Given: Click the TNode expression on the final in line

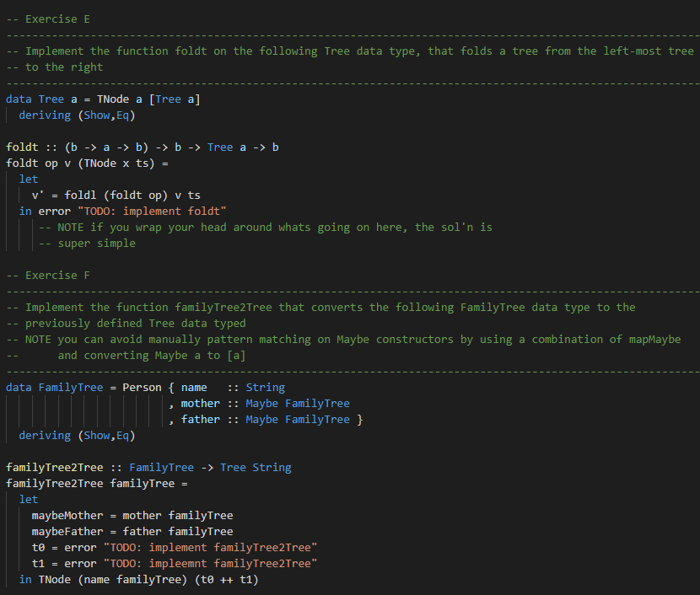Looking at the screenshot, I should pos(57,579).
